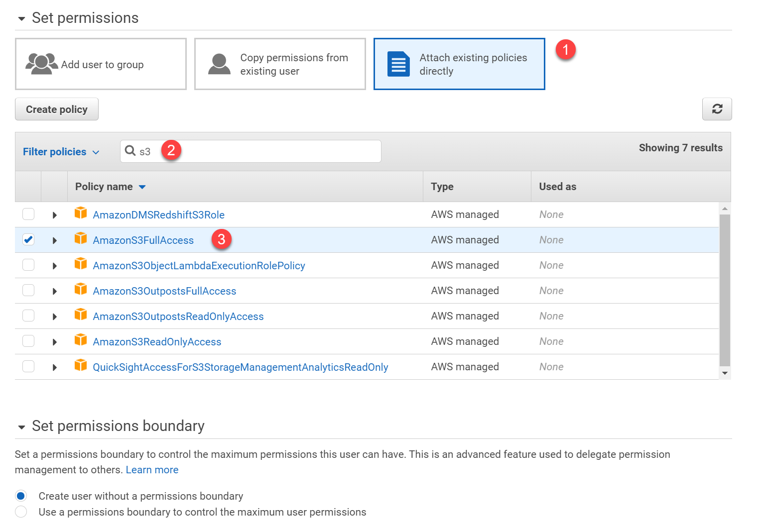Choose the Add user to group option
The height and width of the screenshot is (532, 761).
pos(101,64)
